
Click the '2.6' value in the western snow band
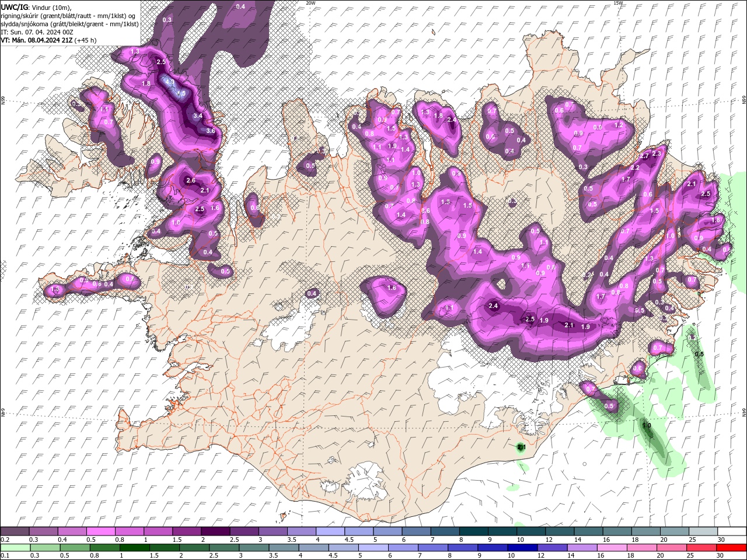click(191, 180)
